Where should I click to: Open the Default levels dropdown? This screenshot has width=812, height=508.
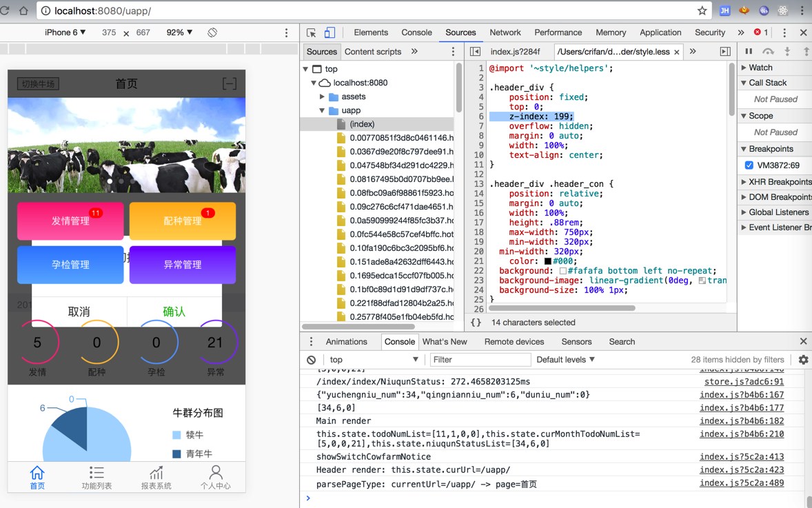click(565, 359)
